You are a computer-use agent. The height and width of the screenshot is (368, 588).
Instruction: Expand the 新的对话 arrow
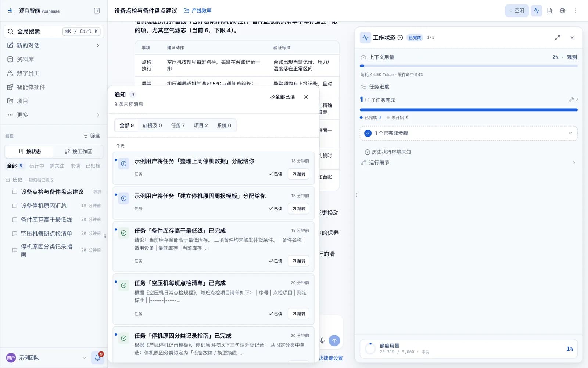coord(98,45)
